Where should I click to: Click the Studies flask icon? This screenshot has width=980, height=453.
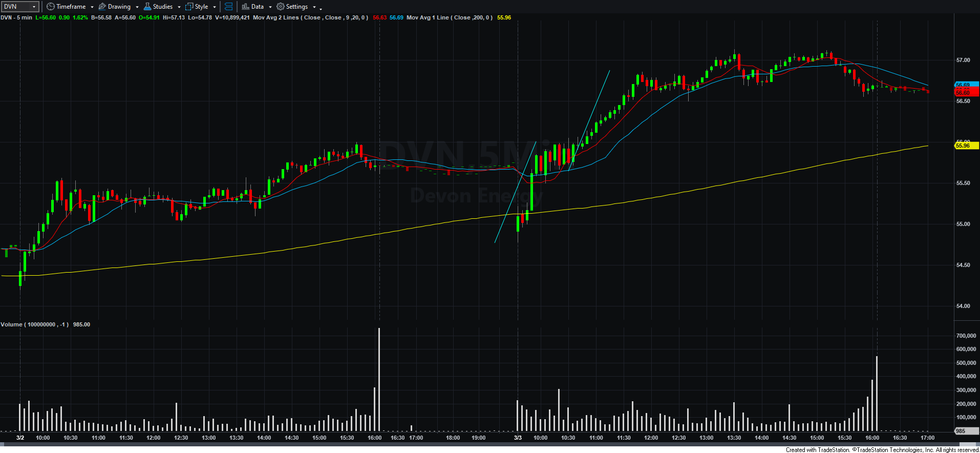coord(147,7)
